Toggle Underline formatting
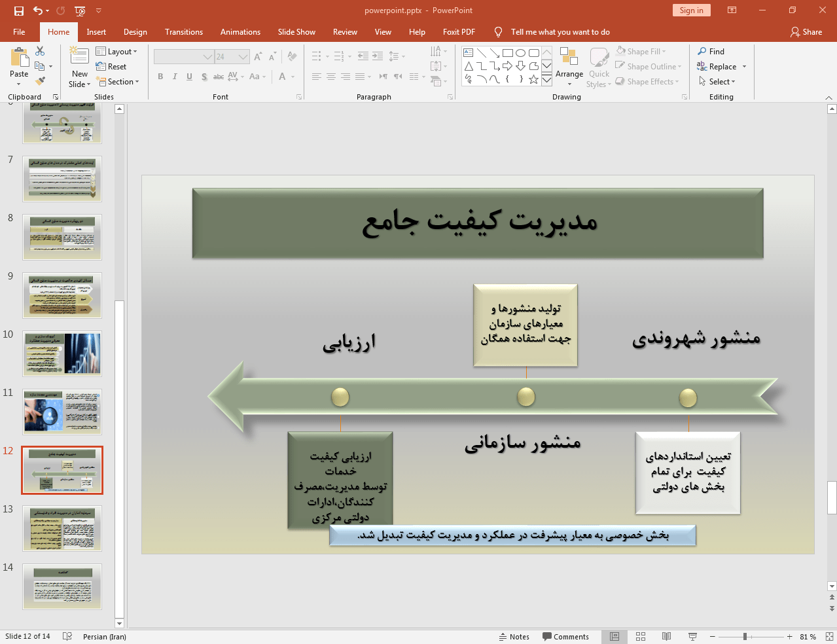 click(189, 77)
